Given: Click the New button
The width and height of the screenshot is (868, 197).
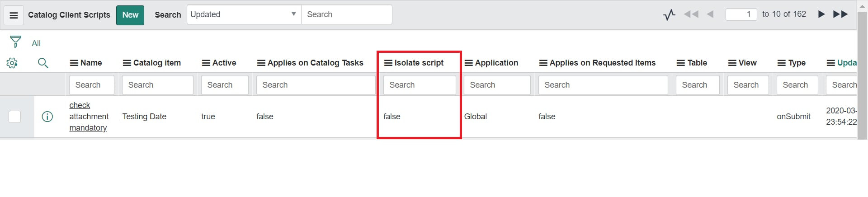Looking at the screenshot, I should (130, 15).
